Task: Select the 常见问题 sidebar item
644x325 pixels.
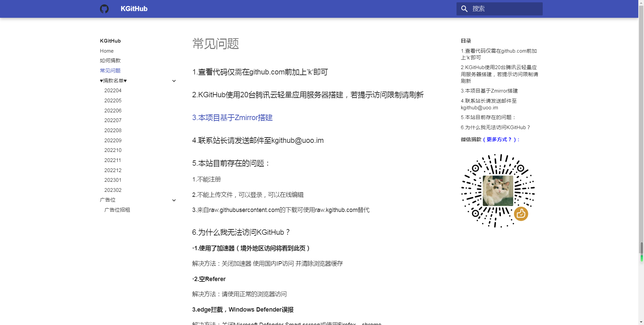Action: 110,71
